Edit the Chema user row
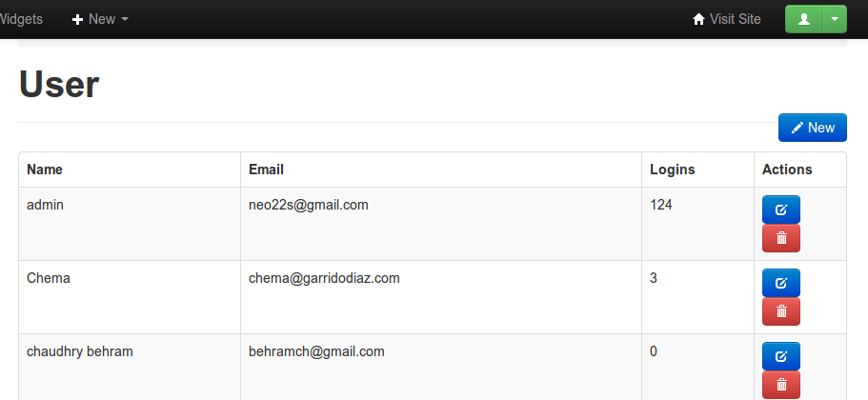This screenshot has height=400, width=868. (781, 283)
